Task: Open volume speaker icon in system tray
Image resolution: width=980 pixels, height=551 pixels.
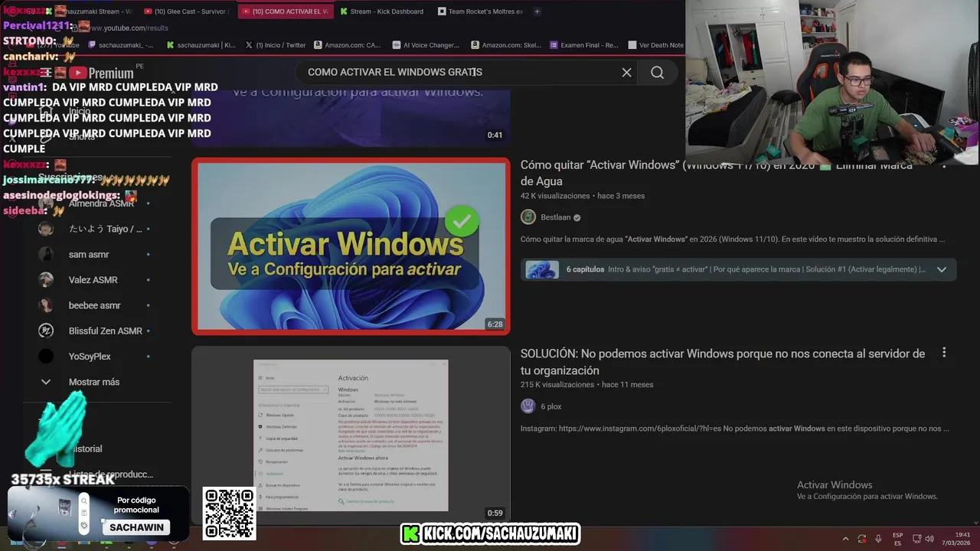Action: coord(929,539)
